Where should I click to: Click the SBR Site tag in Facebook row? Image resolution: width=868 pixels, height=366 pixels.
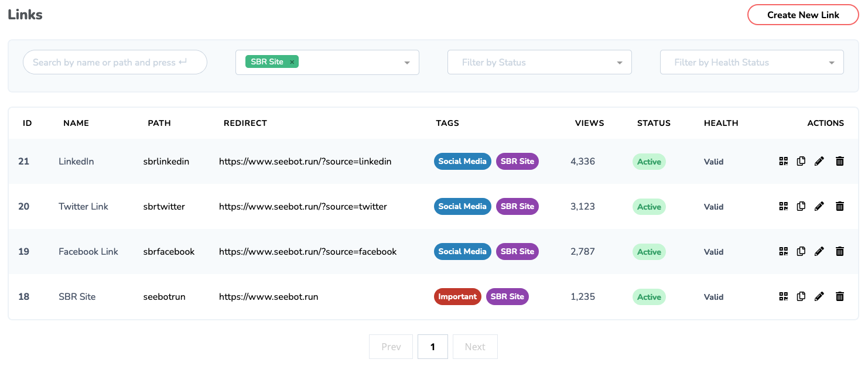pos(517,251)
